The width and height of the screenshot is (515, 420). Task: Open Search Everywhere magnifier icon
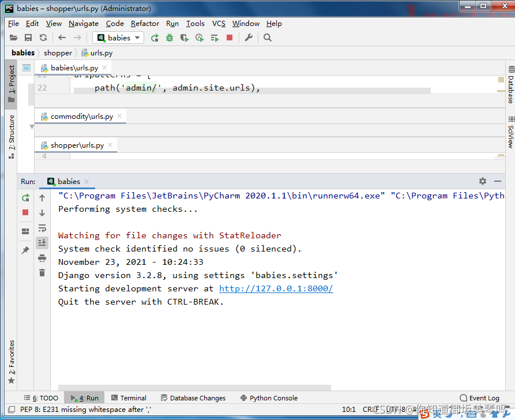click(x=267, y=37)
